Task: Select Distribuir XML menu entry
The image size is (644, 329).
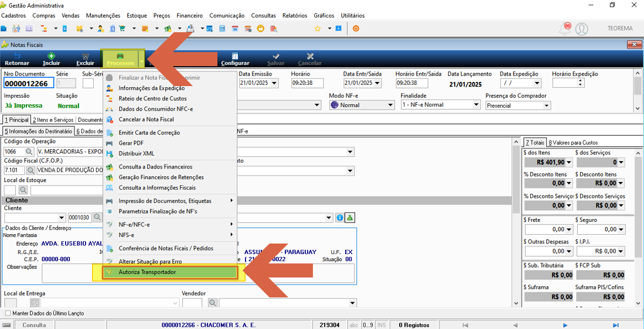Action: (x=170, y=153)
